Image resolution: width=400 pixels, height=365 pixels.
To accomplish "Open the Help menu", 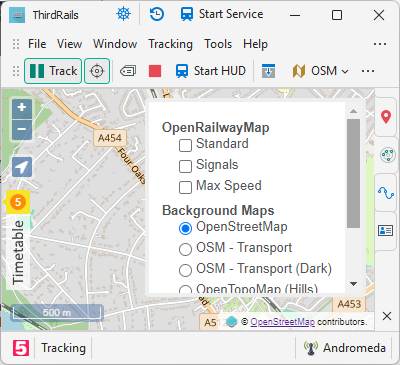I will [x=255, y=44].
